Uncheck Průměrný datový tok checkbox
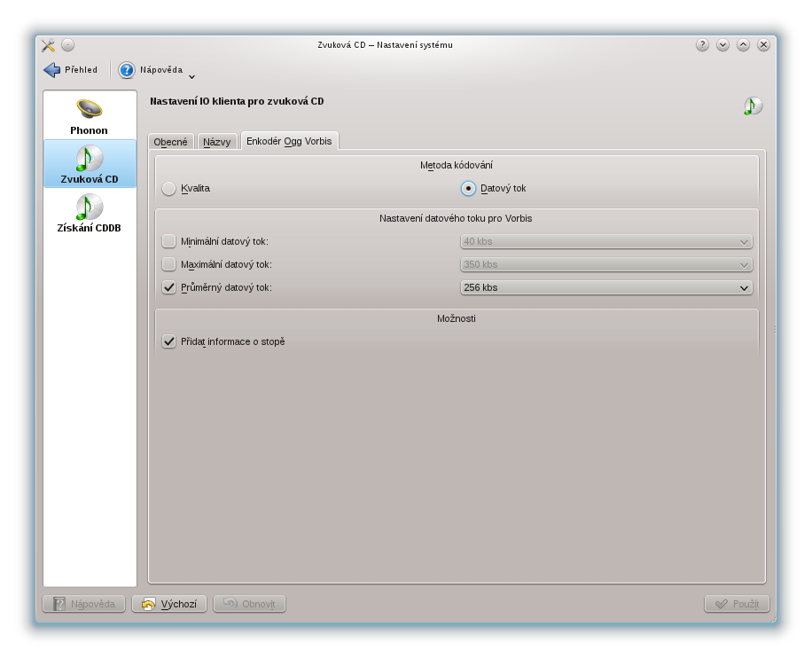 click(x=168, y=287)
